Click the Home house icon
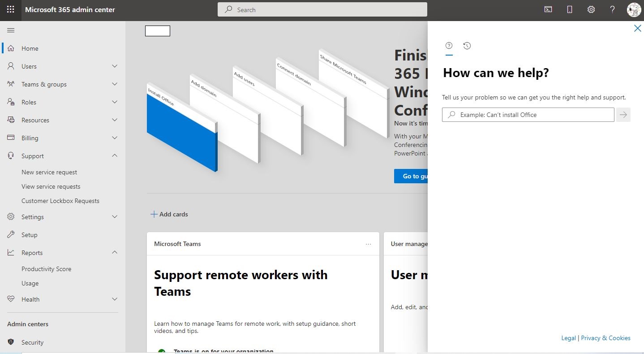Image resolution: width=644 pixels, height=354 pixels. click(11, 48)
